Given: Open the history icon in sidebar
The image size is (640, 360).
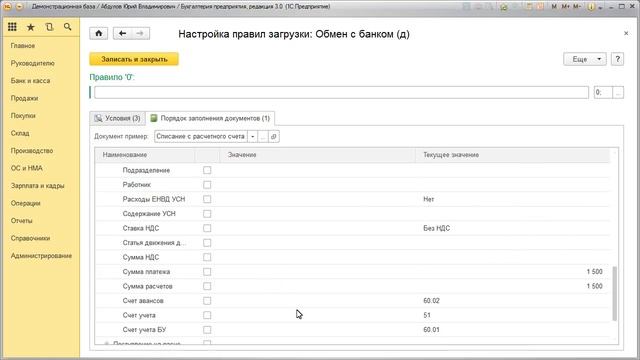Looking at the screenshot, I should pyautogui.click(x=49, y=27).
